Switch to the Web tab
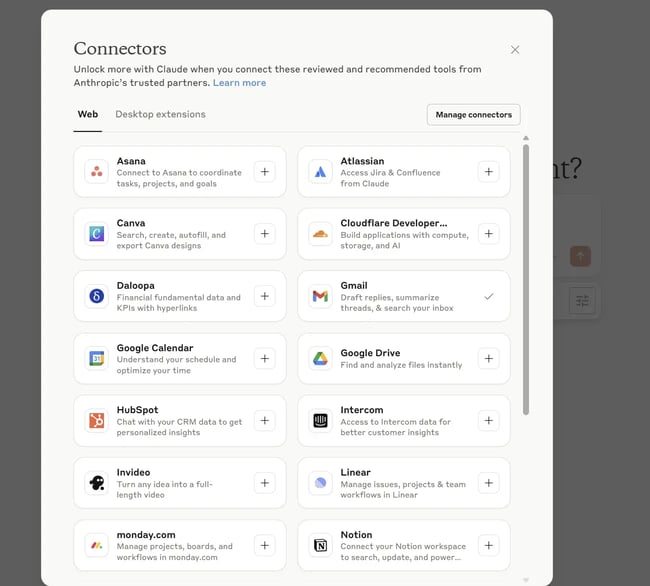 coord(88,114)
